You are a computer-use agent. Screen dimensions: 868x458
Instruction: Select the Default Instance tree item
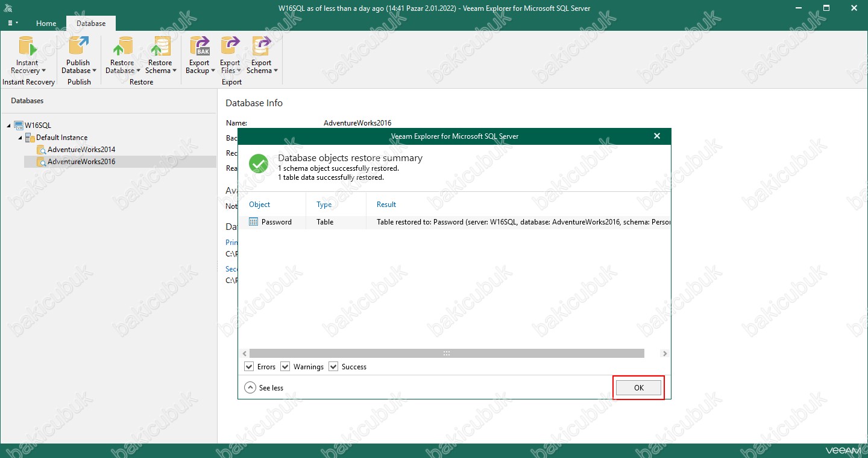tap(61, 138)
